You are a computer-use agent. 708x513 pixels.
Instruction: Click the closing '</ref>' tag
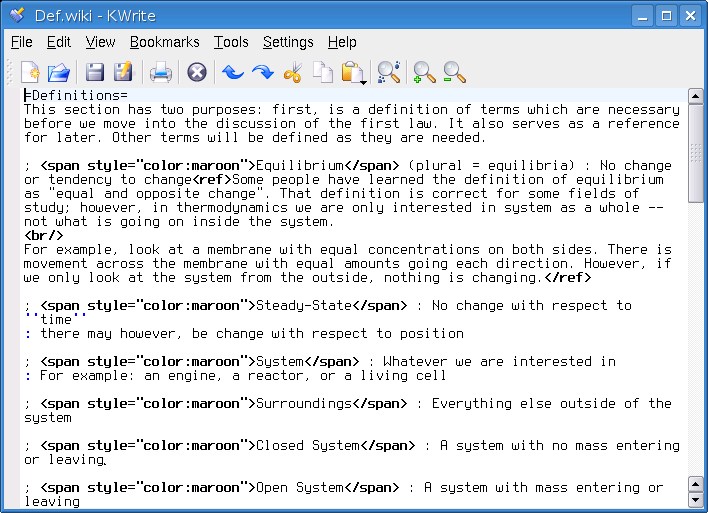568,277
